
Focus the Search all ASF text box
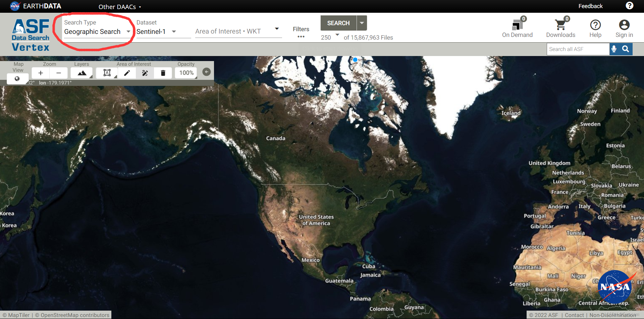coord(578,49)
